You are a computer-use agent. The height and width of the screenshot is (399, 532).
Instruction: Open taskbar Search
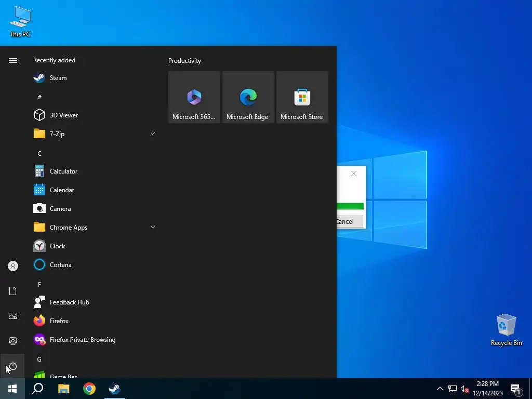(37, 389)
